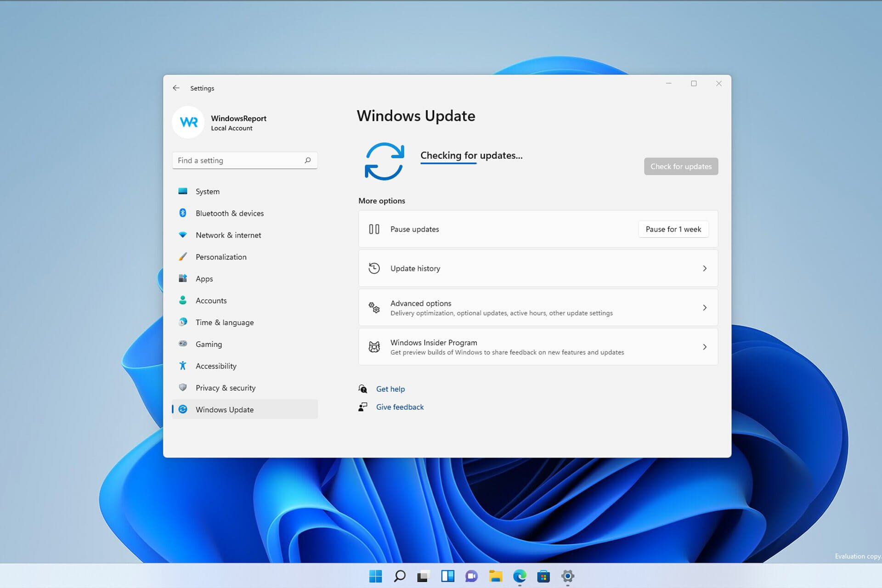Open Chat from the taskbar
The width and height of the screenshot is (882, 588).
[x=472, y=576]
